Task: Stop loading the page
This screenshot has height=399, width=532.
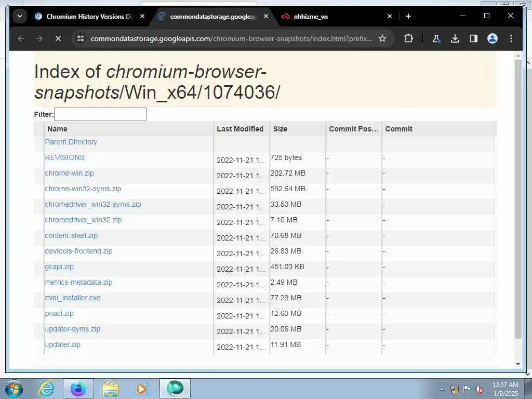Action: tap(58, 38)
